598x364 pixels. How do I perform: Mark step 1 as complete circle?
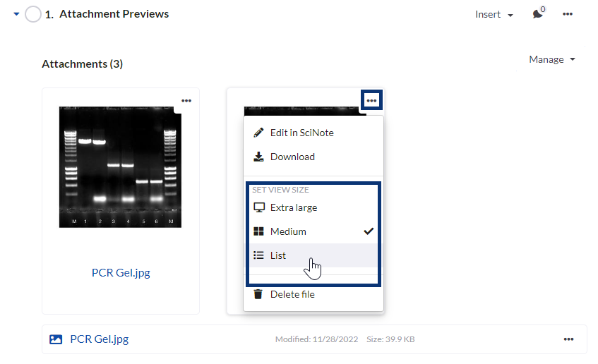pyautogui.click(x=32, y=14)
